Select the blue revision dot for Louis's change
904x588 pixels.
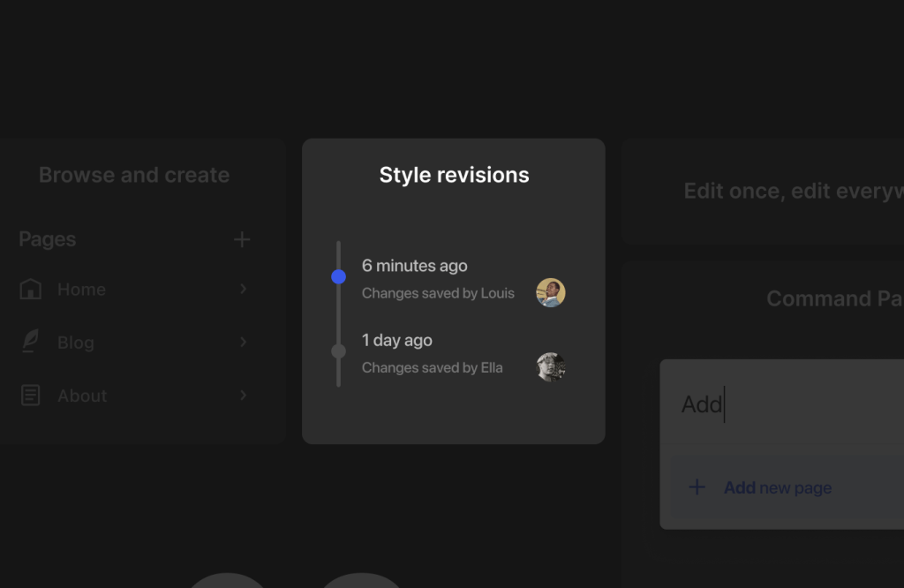(338, 276)
